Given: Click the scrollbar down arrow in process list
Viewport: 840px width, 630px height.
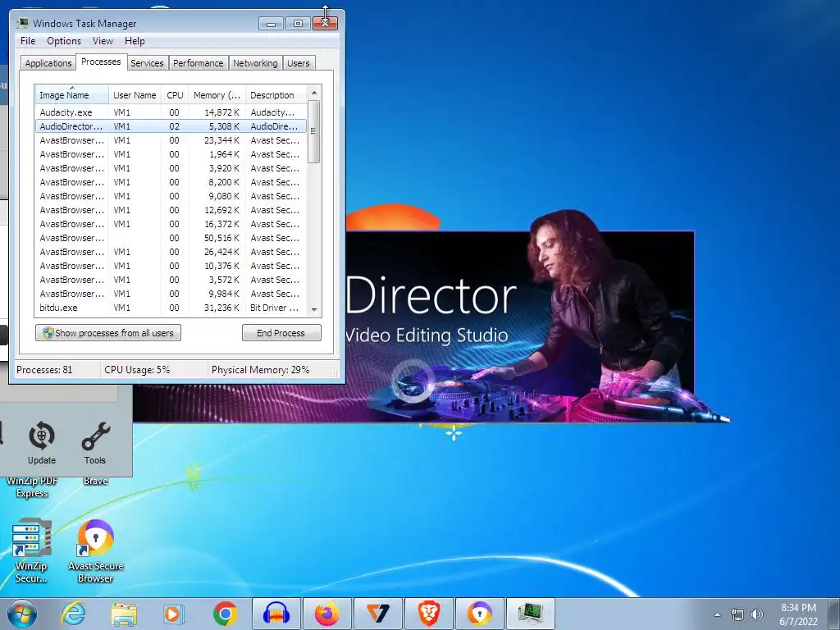Looking at the screenshot, I should [x=314, y=309].
